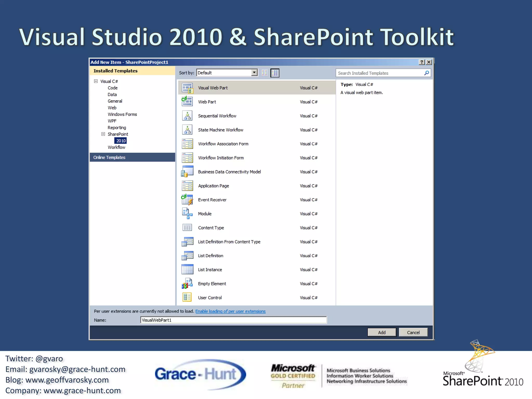Screen dimensions: 532x399
Task: Click Enable loading of per user extensions
Action: [230, 311]
